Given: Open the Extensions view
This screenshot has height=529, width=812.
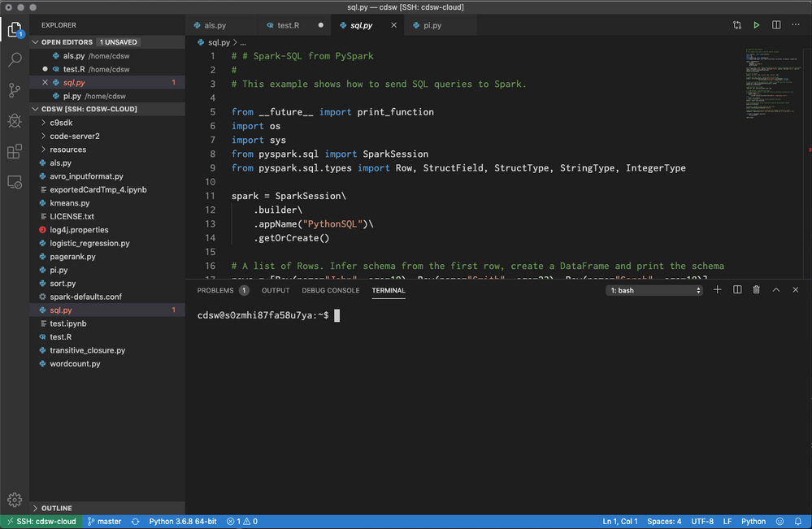Looking at the screenshot, I should (15, 152).
